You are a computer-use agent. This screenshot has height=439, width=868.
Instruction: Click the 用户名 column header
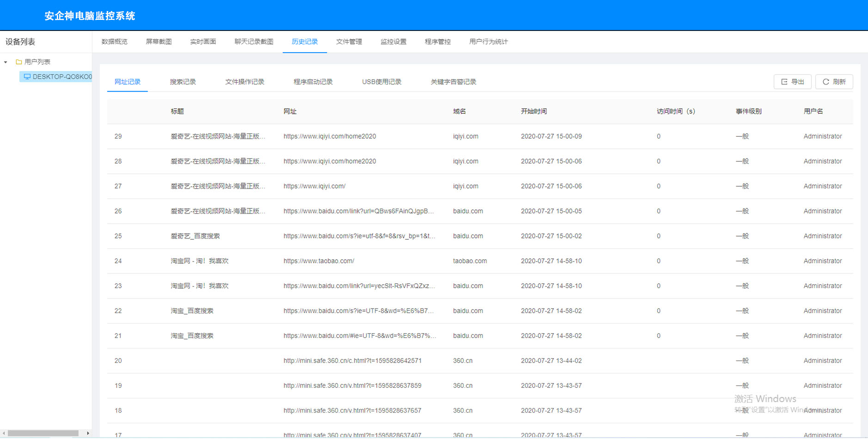[813, 111]
